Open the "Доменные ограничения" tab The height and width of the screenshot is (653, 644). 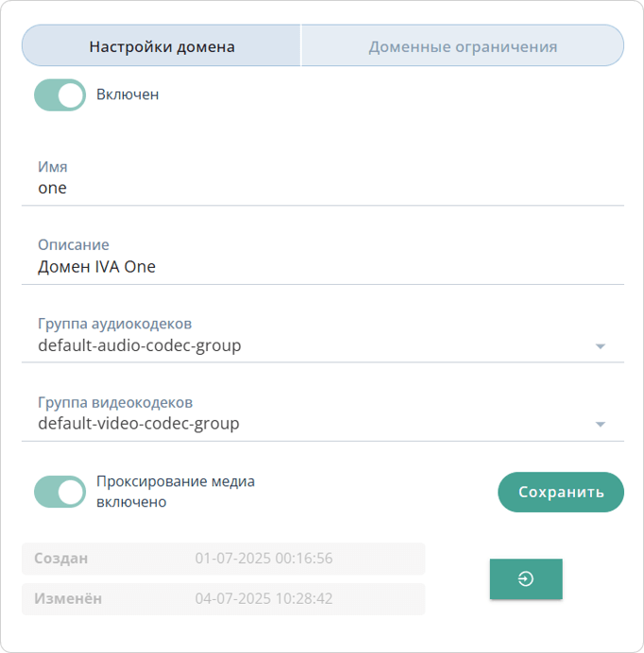tap(463, 46)
